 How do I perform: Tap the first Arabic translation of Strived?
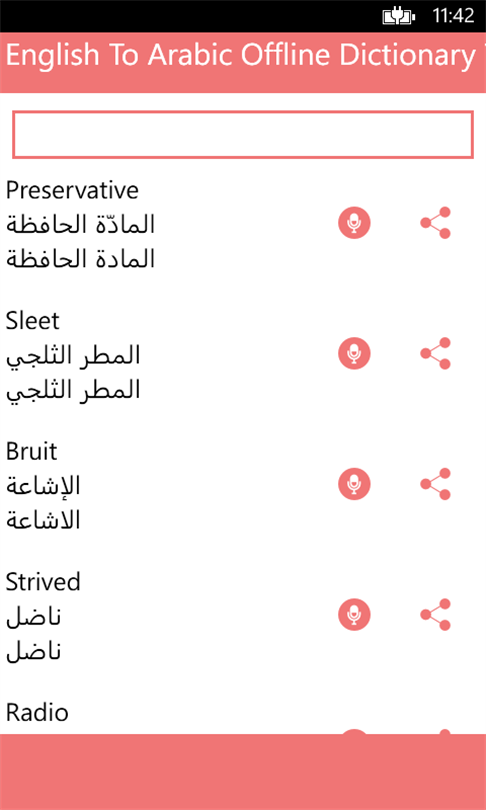(34, 617)
